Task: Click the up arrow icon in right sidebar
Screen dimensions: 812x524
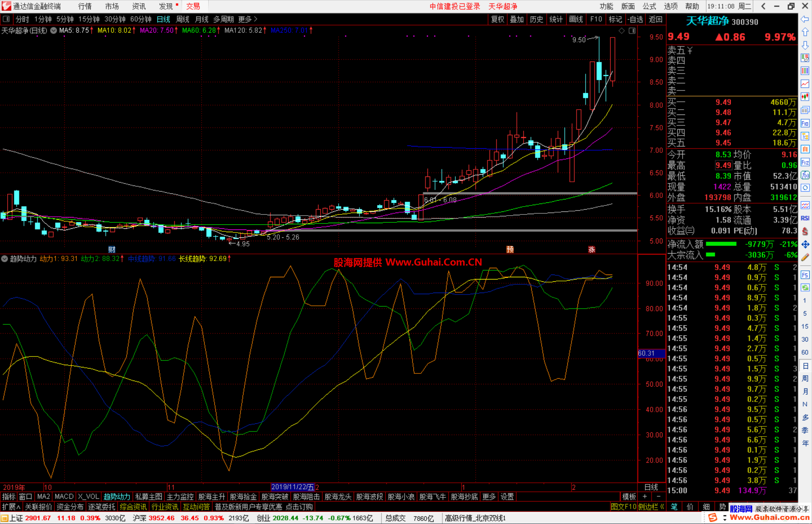Action: pyautogui.click(x=805, y=32)
